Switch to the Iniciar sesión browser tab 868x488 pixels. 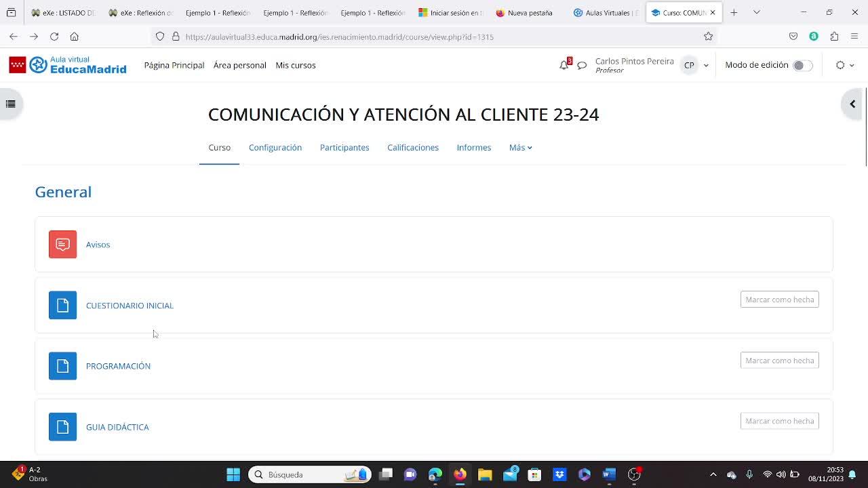[x=451, y=12]
